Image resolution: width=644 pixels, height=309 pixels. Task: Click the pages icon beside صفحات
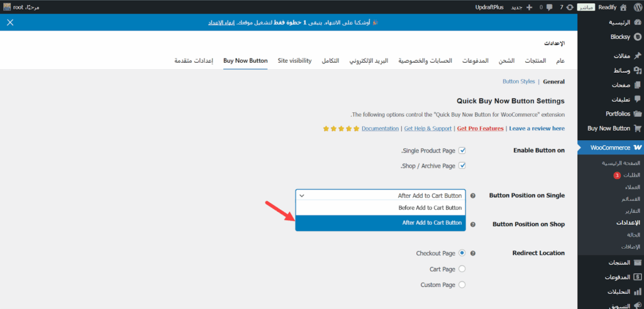coord(638,85)
